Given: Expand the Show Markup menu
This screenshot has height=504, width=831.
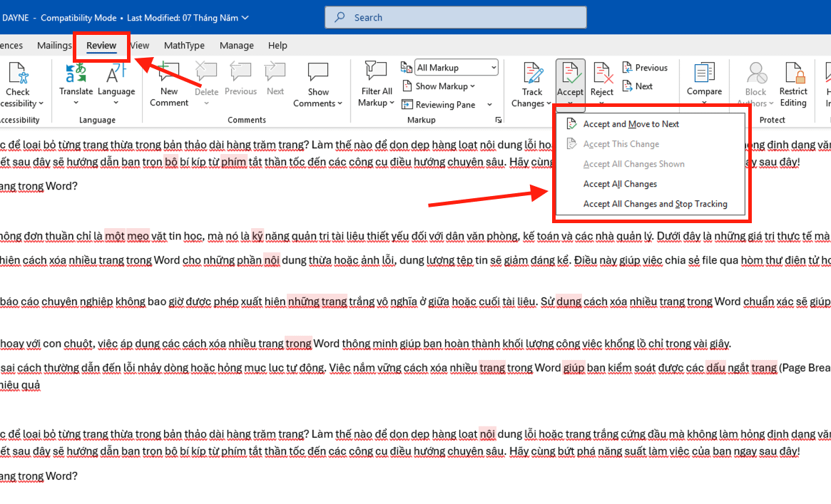Looking at the screenshot, I should [438, 86].
